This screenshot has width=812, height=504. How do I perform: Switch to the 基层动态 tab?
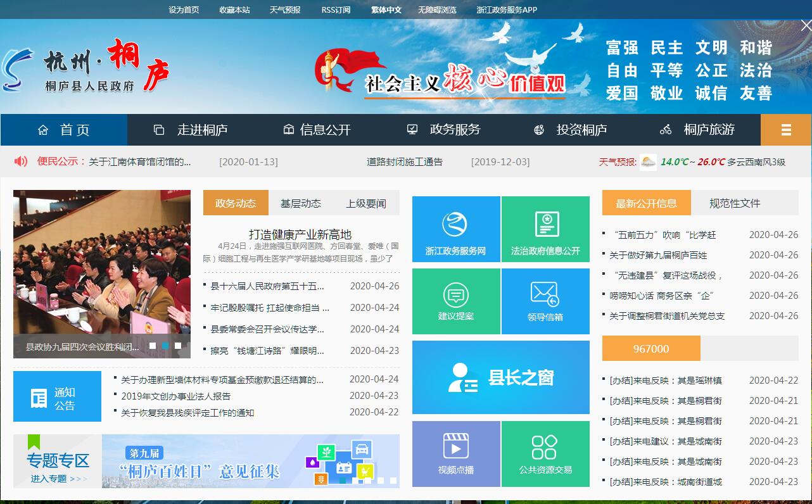point(300,203)
